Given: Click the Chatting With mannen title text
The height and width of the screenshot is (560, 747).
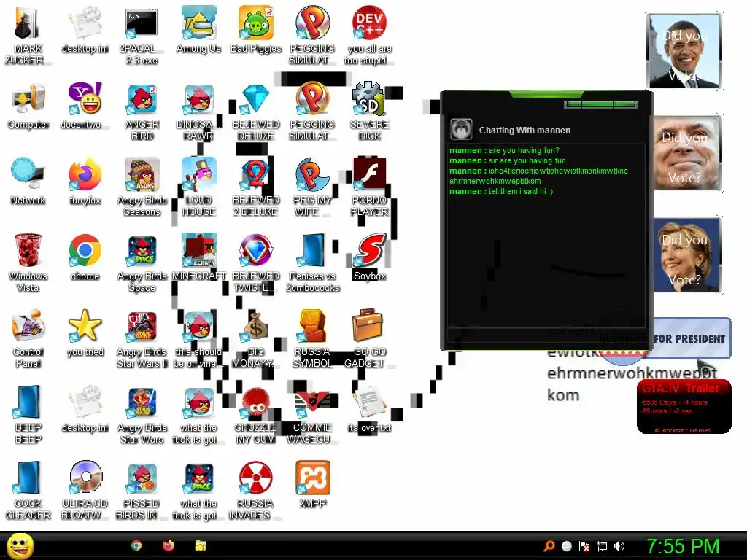Looking at the screenshot, I should tap(525, 130).
